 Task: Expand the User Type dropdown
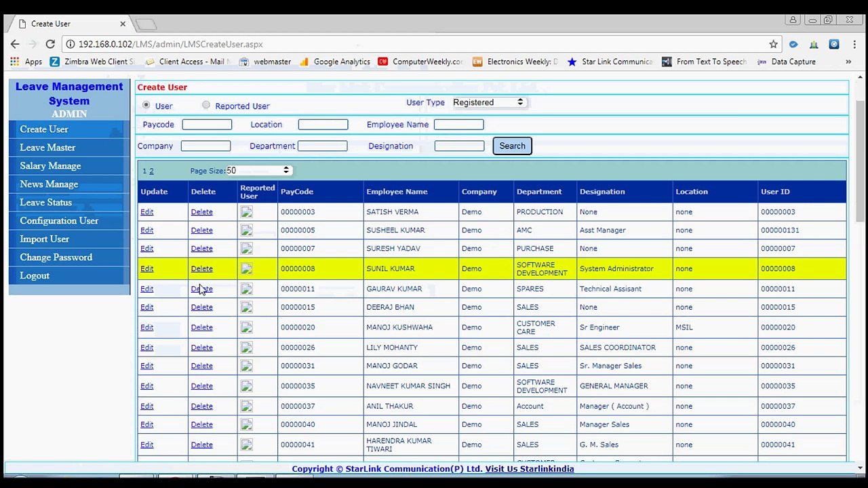pyautogui.click(x=488, y=102)
